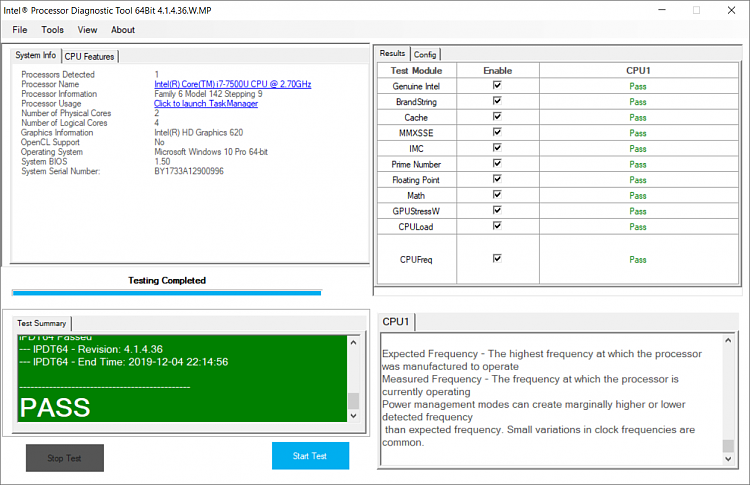The width and height of the screenshot is (750, 485).
Task: Click the IPDT64 End Time line
Action: click(124, 362)
